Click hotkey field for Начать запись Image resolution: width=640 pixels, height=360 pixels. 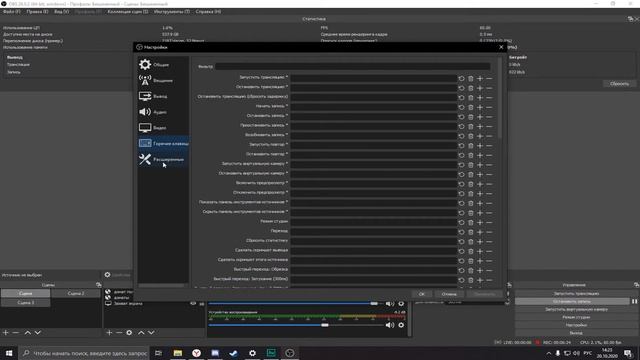click(373, 107)
